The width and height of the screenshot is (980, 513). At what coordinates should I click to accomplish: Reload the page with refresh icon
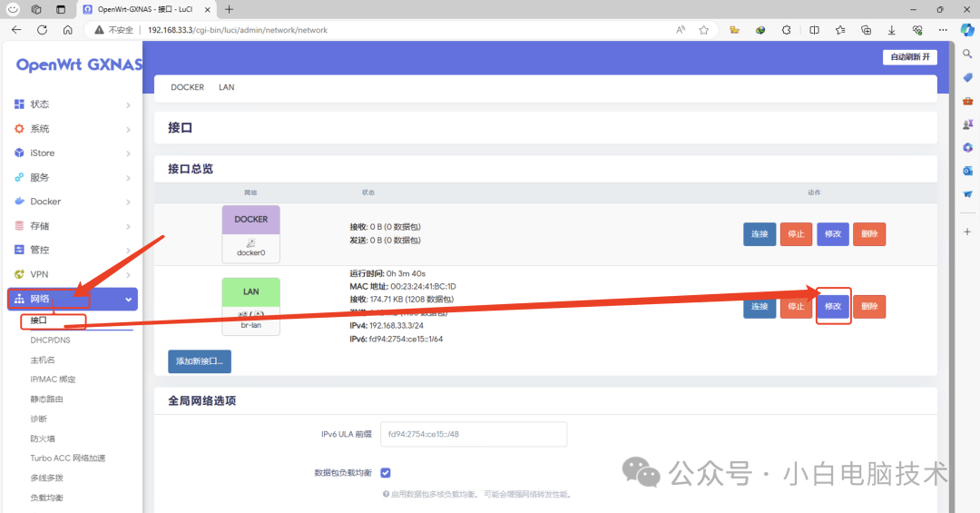42,29
